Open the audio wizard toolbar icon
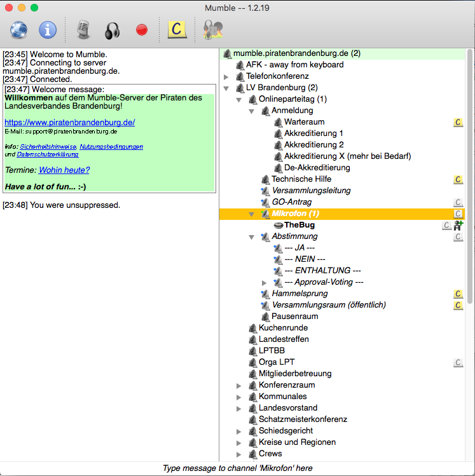Viewport: 475px width, 476px height. pyautogui.click(x=213, y=29)
